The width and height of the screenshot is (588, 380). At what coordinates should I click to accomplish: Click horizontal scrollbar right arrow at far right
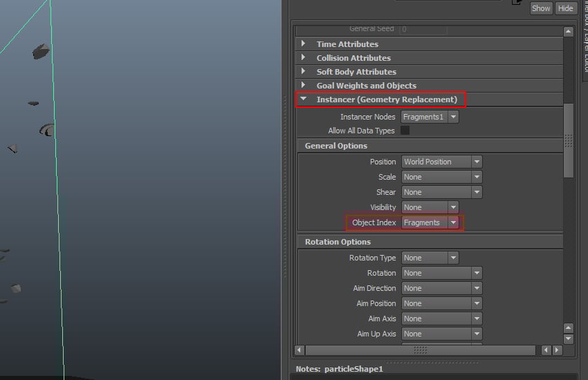(557, 350)
